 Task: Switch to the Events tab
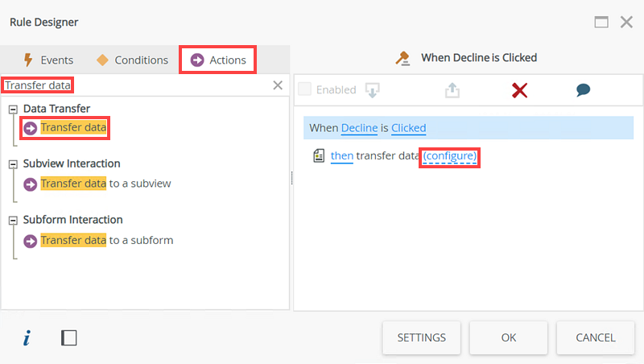pyautogui.click(x=47, y=60)
